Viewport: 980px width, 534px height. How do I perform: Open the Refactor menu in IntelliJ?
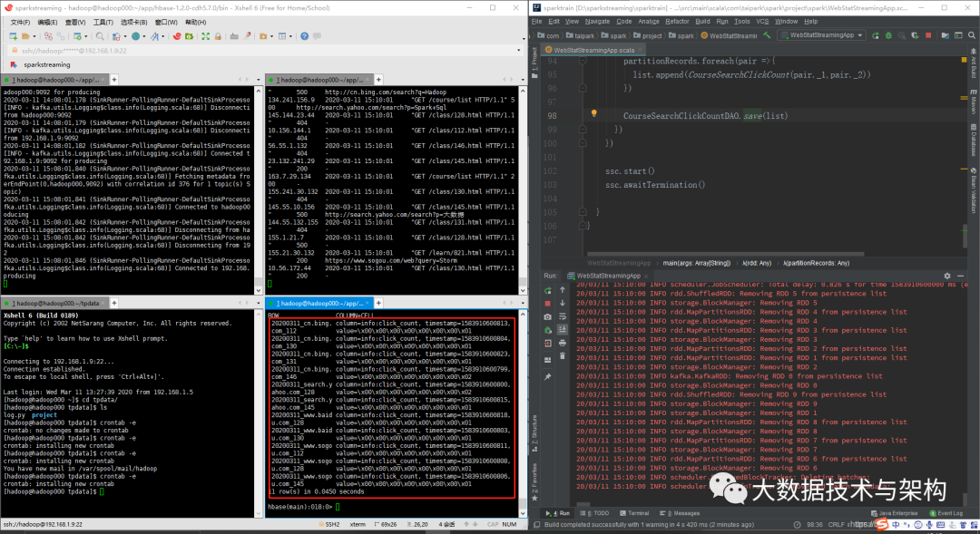coord(677,21)
